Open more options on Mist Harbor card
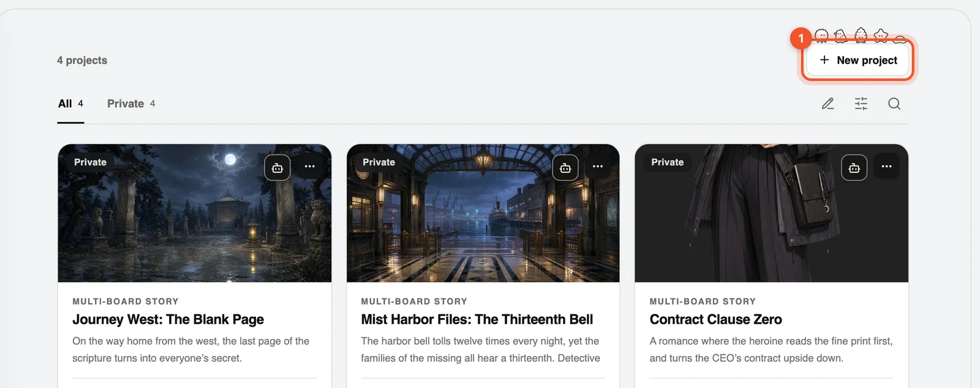 click(x=598, y=167)
